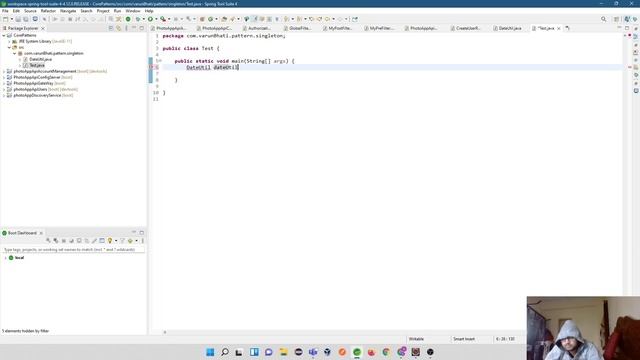Viewport: 640px width, 360px height.
Task: Select DateUtil.java in Package Explorer
Action: pyautogui.click(x=40, y=59)
